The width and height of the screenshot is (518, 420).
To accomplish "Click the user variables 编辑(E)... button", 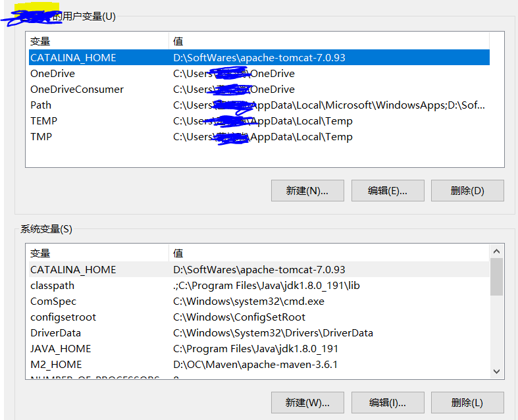I will click(388, 191).
